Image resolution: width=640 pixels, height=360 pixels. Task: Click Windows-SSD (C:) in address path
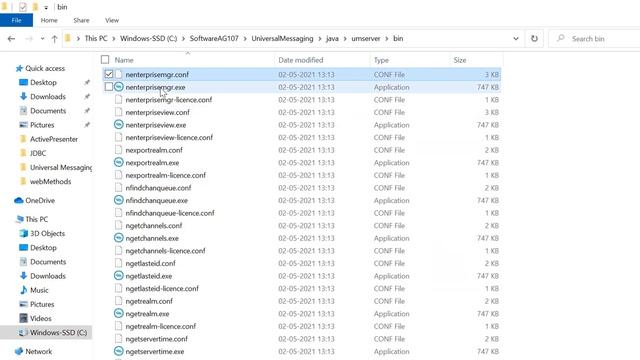(x=149, y=38)
